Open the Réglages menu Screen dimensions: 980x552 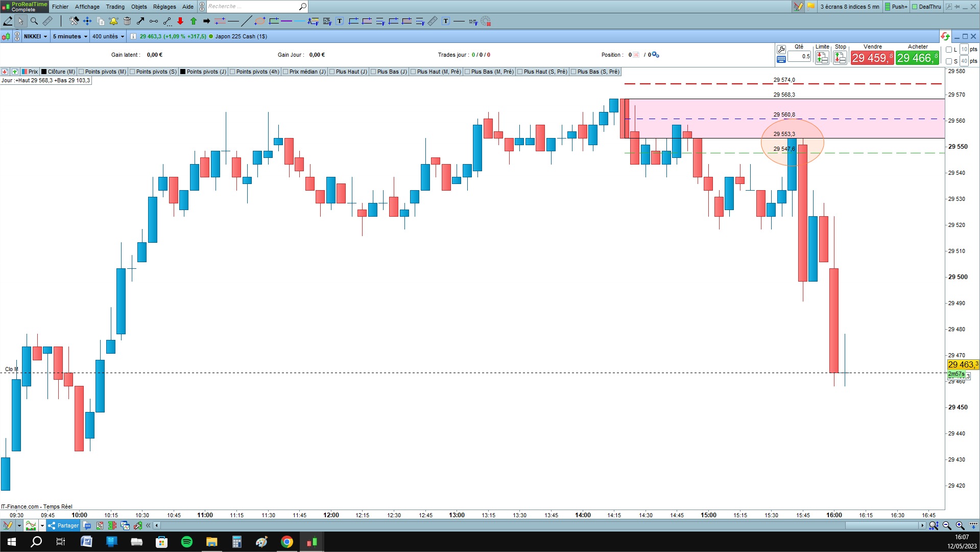[x=164, y=7]
